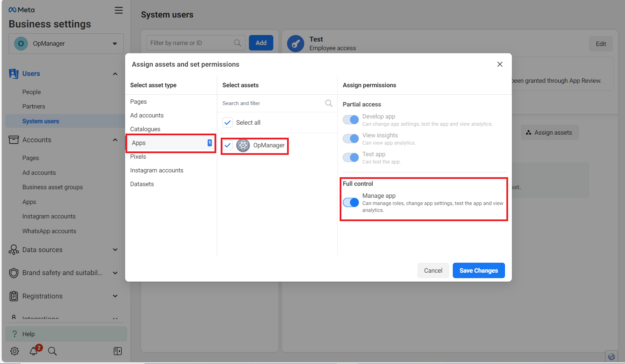Click the Cancel button
625x364 pixels.
coord(433,271)
